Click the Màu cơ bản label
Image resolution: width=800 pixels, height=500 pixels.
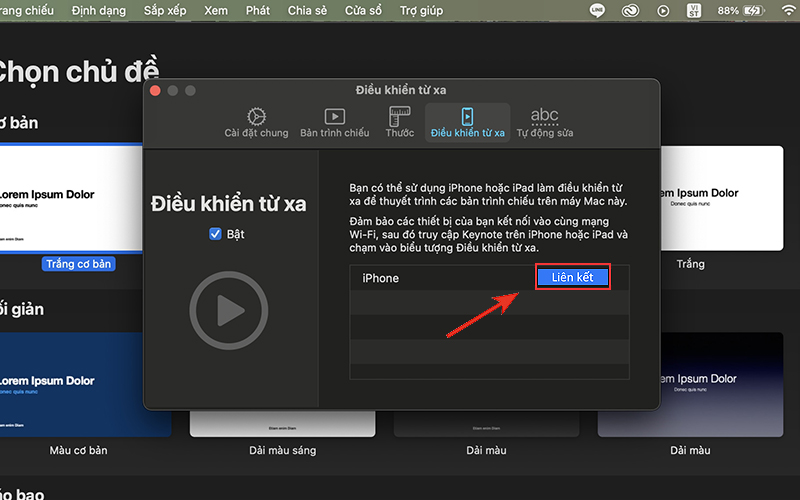tap(79, 451)
